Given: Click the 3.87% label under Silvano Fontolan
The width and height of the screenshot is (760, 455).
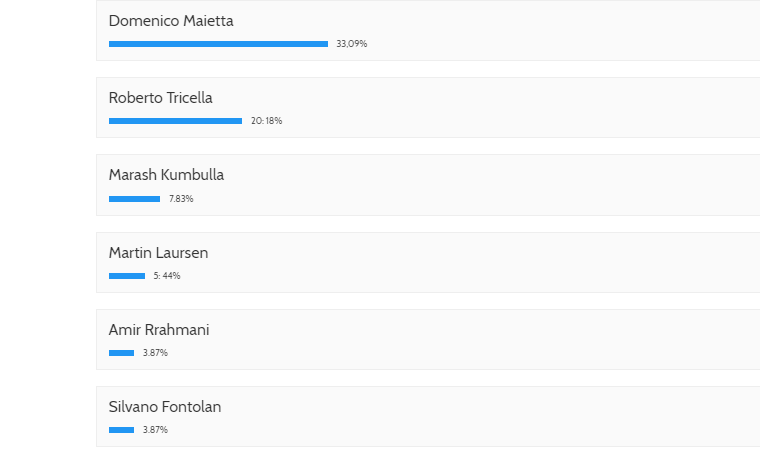Looking at the screenshot, I should pos(156,430).
